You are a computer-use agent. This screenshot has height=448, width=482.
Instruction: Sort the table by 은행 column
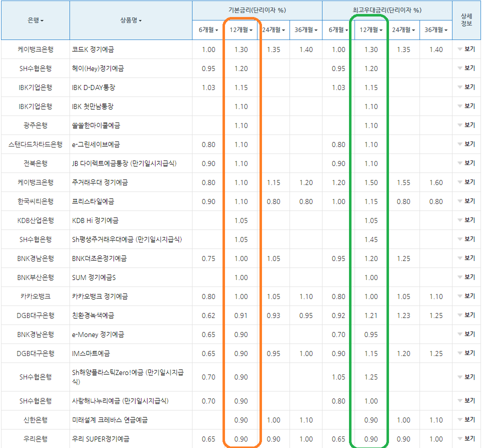[x=35, y=20]
